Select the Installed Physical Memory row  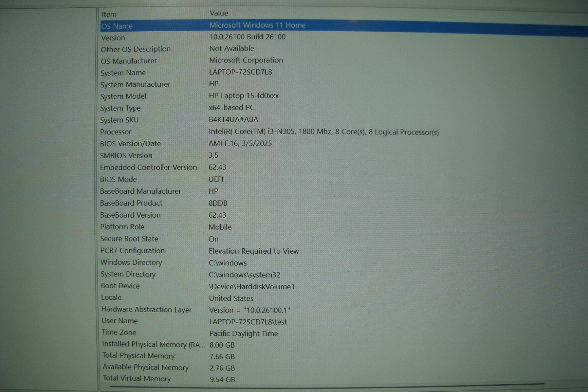153,344
